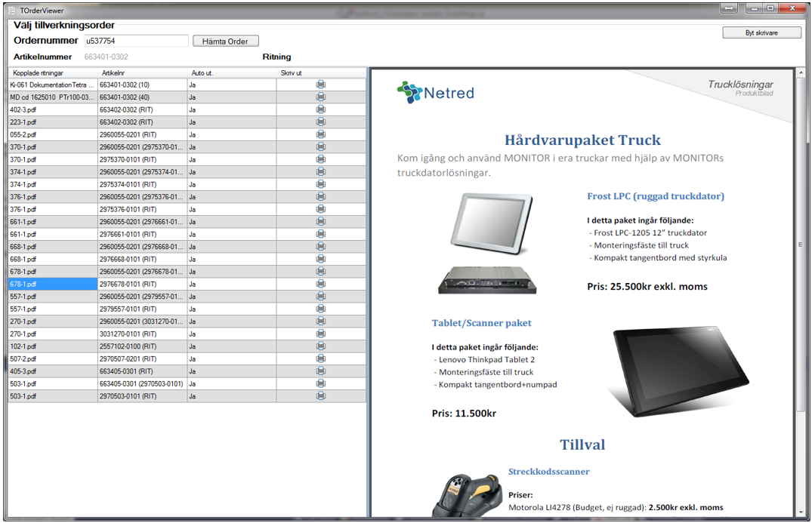The height and width of the screenshot is (523, 812).
Task: Click article cell 2970507-0201 (RIT)
Action: pyautogui.click(x=143, y=358)
